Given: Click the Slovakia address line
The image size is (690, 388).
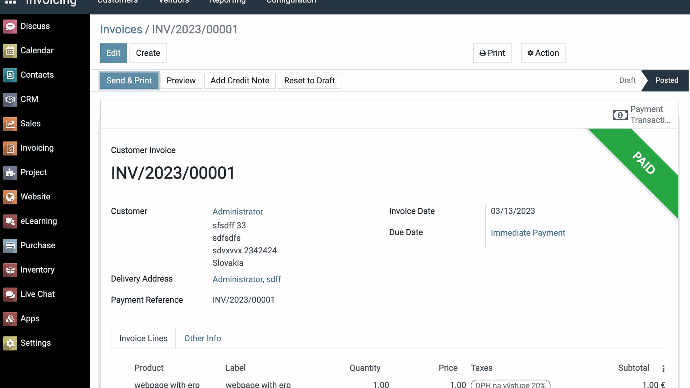Looking at the screenshot, I should coord(228,263).
